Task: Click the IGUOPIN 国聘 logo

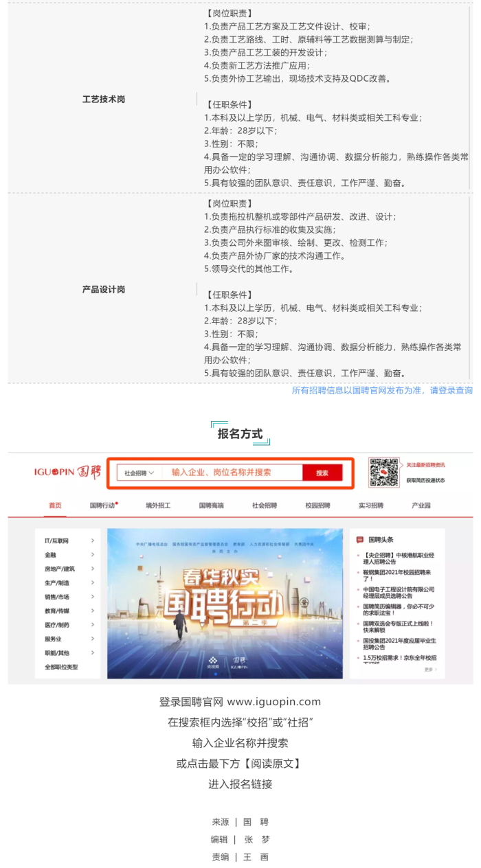Action: pos(67,472)
